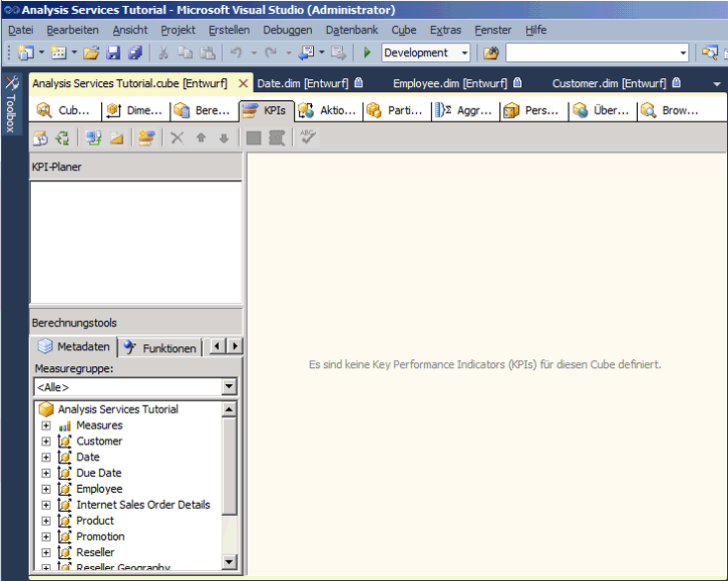Image resolution: width=728 pixels, height=581 pixels.
Task: Switch to the Funktionen tab
Action: point(161,347)
